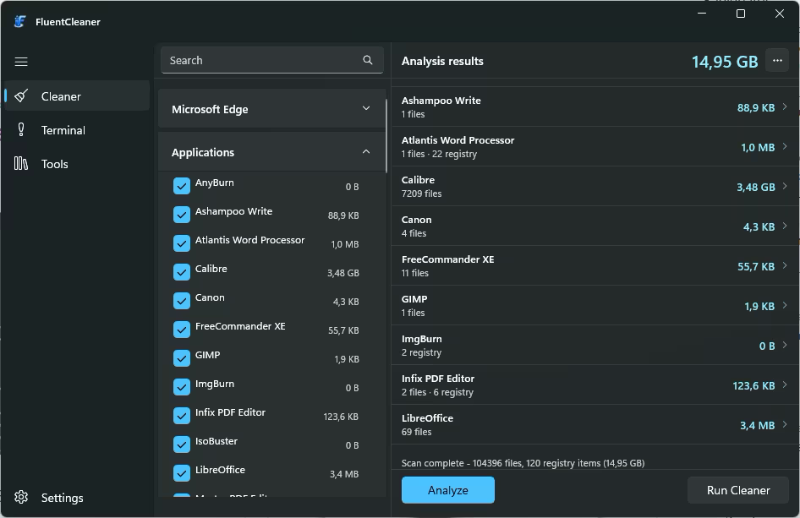The height and width of the screenshot is (518, 800).
Task: Click the Tools library icon
Action: [x=21, y=163]
